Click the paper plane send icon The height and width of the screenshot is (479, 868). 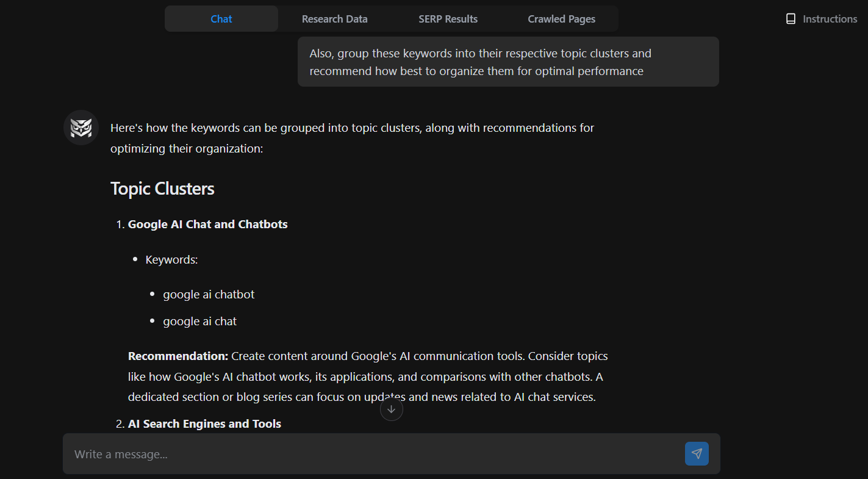pos(696,453)
